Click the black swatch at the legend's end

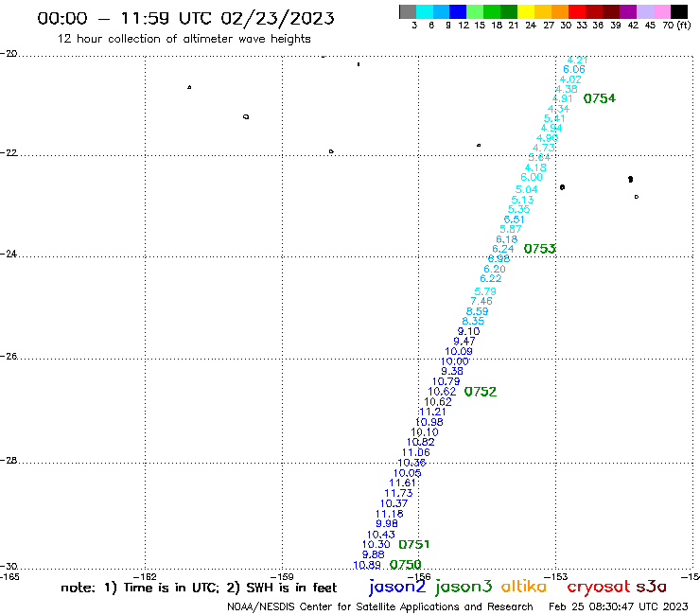click(679, 11)
